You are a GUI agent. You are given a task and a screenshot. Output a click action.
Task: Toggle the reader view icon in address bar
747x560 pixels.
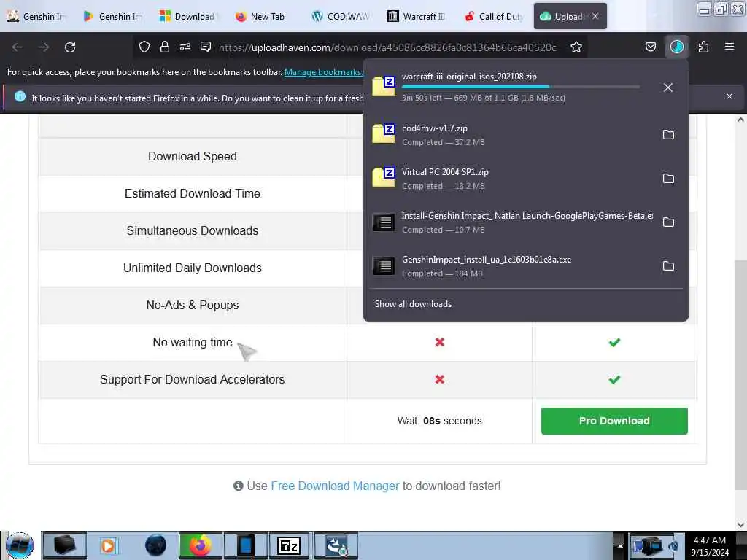pos(206,47)
